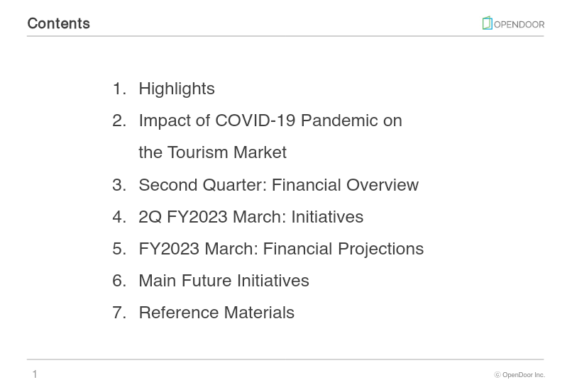Click list number 4 beside 2Q FY2023

(119, 217)
